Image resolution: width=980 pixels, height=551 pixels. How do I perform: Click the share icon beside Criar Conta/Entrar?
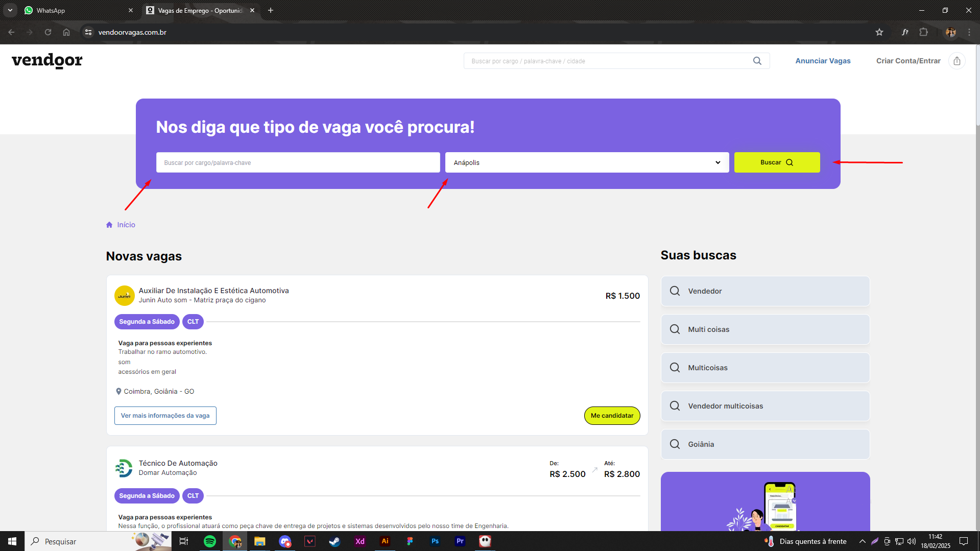coord(957,61)
